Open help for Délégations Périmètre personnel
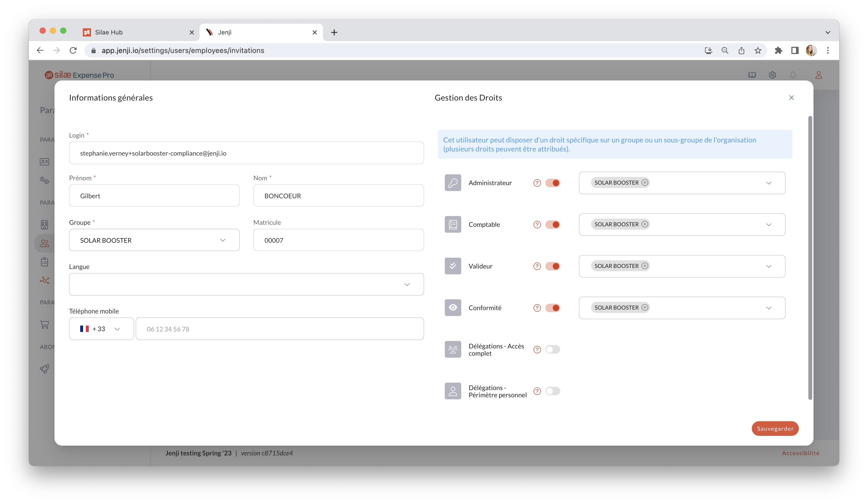Image resolution: width=868 pixels, height=504 pixels. point(537,391)
